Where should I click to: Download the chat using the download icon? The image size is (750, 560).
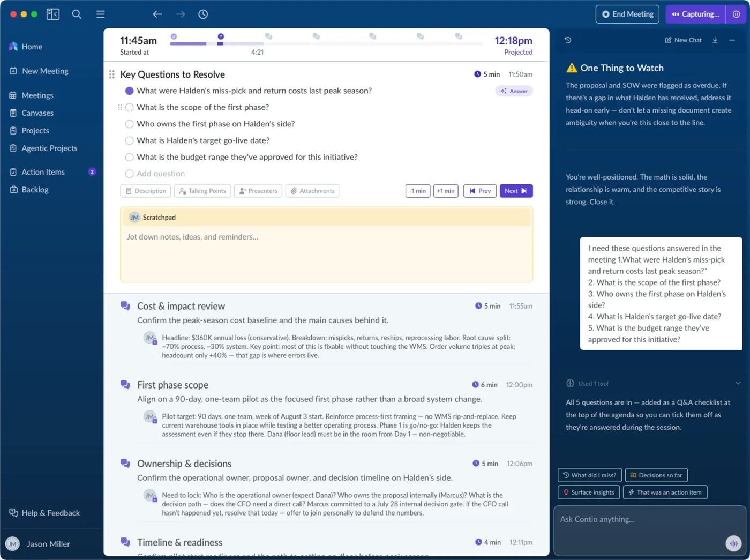tap(715, 40)
